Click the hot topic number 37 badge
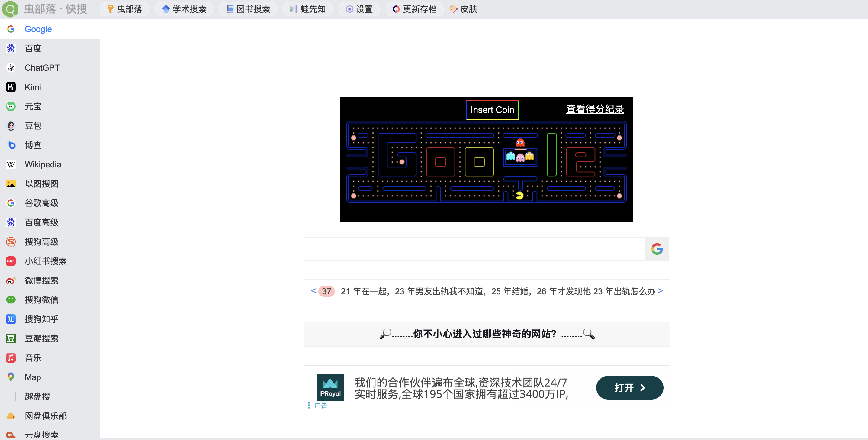Screen dimensions: 868x440 pyautogui.click(x=326, y=291)
